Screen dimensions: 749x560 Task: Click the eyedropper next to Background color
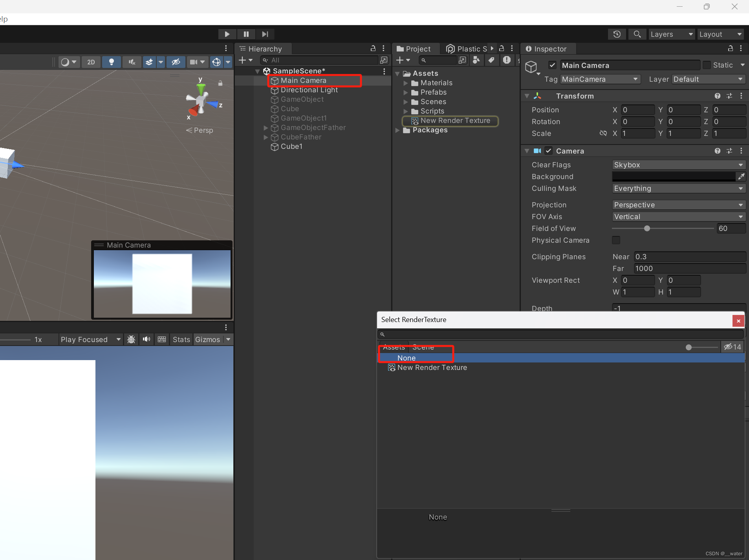tap(742, 177)
